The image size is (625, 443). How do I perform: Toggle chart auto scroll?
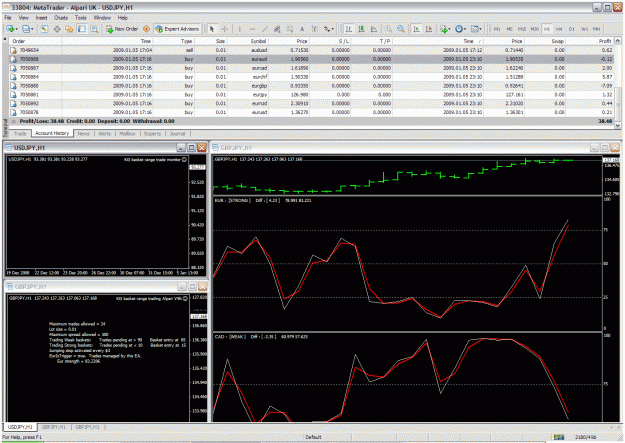click(416, 29)
